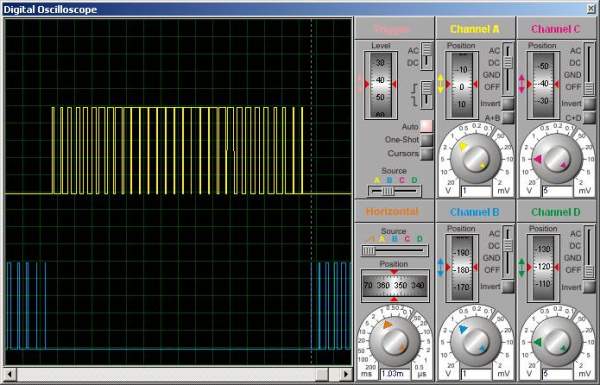This screenshot has height=385, width=600.
Task: Click the waveform scrollbar right arrow
Action: [x=346, y=374]
